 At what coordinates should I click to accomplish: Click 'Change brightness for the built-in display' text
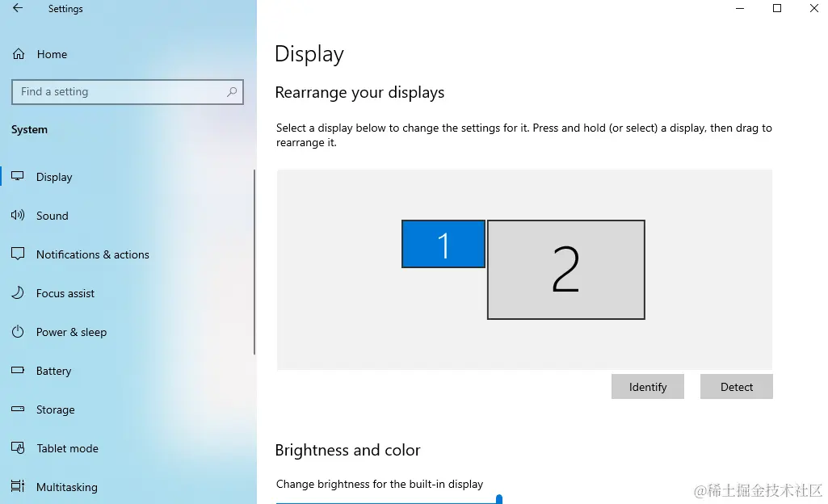click(380, 485)
